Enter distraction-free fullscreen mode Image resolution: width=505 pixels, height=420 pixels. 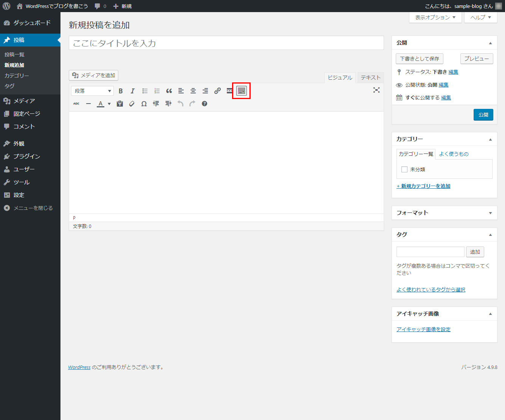point(376,90)
